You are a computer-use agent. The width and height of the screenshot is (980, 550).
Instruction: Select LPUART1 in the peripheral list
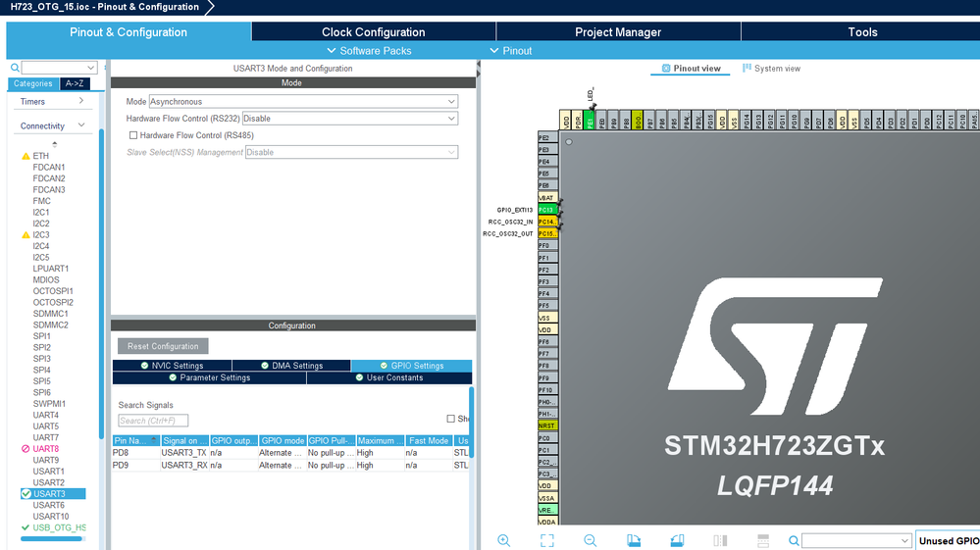51,269
